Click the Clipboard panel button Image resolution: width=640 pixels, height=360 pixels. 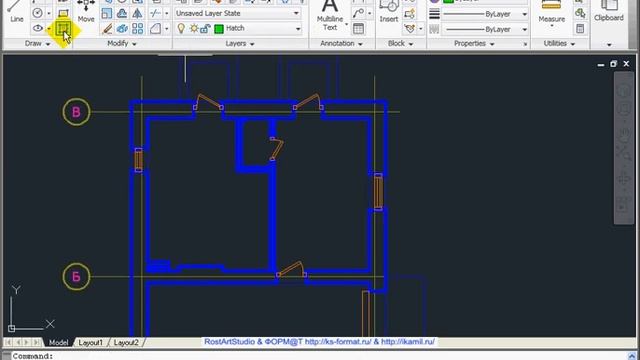click(x=609, y=11)
